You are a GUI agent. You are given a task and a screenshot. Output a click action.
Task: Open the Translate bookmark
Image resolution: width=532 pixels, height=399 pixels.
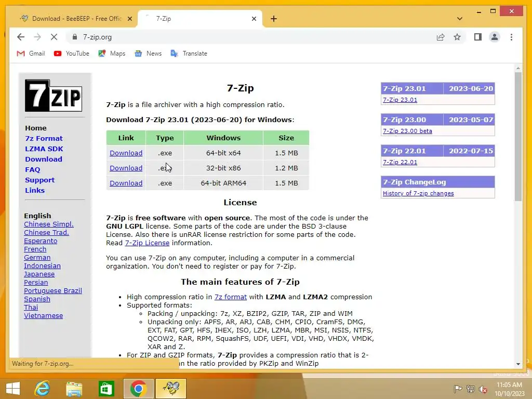(189, 54)
